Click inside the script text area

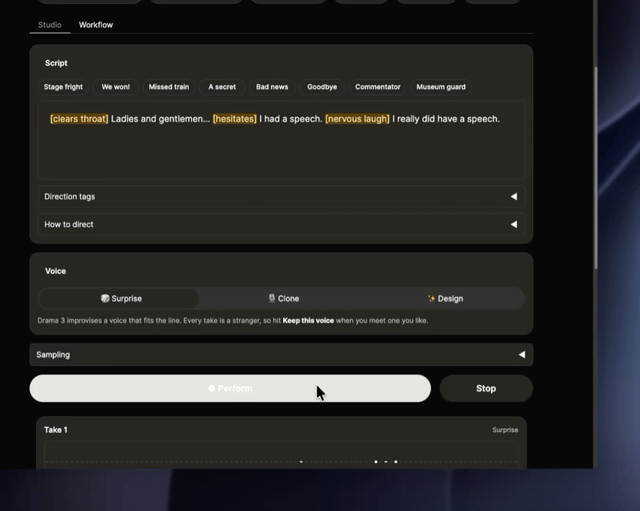click(281, 140)
